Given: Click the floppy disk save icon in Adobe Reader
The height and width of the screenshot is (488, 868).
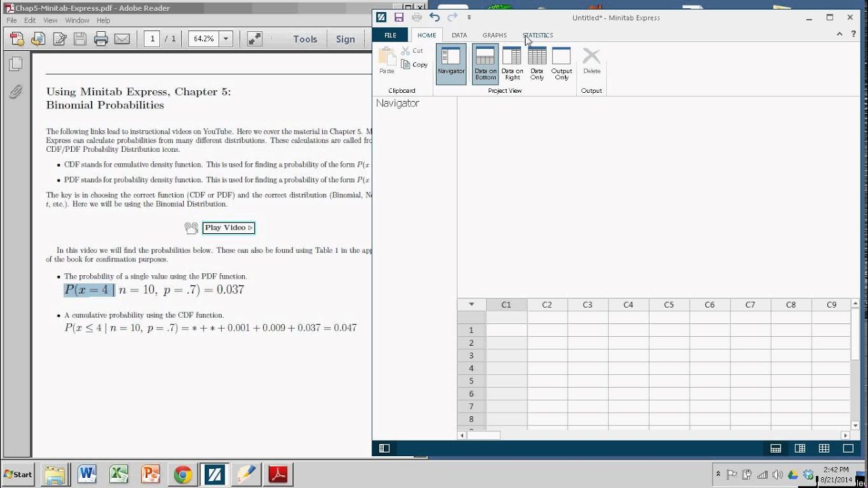Looking at the screenshot, I should point(80,39).
